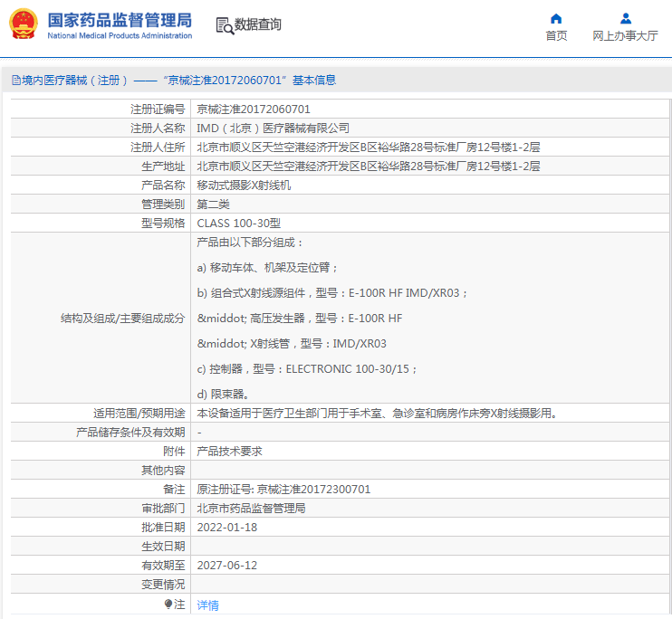Select the 数据查询 heading text
This screenshot has height=619, width=672.
[x=258, y=25]
